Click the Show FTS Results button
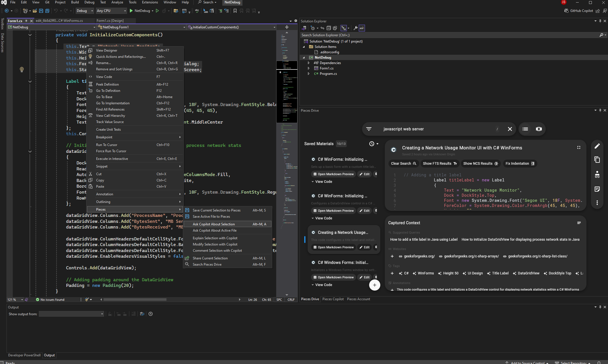This screenshot has width=608, height=364. click(x=440, y=164)
